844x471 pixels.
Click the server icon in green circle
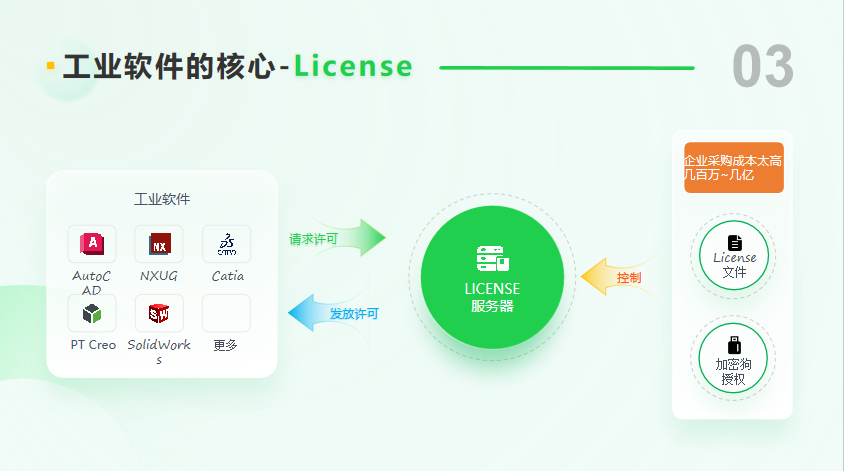coord(492,259)
